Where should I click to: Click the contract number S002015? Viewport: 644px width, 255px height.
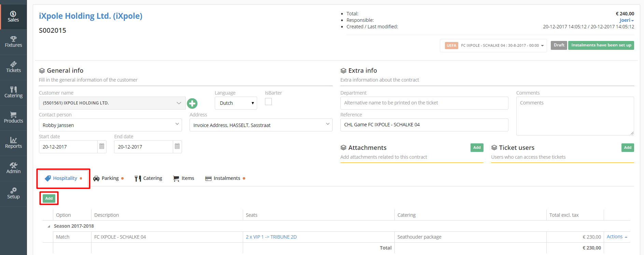tap(53, 30)
